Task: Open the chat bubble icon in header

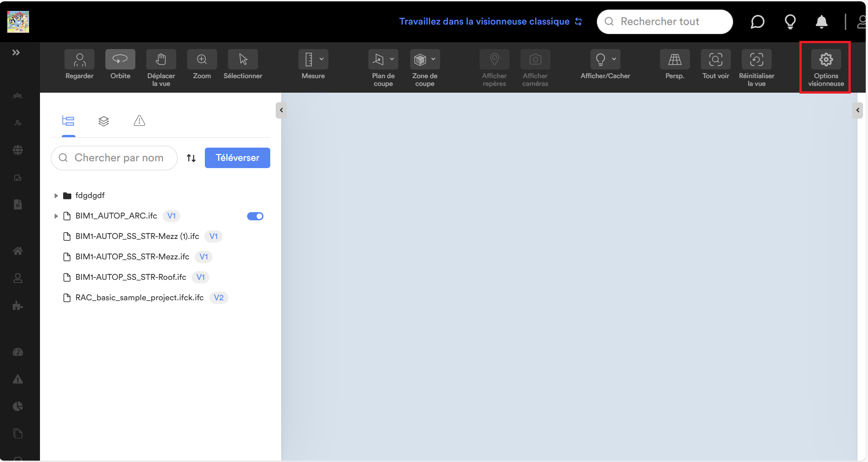Action: [x=757, y=22]
